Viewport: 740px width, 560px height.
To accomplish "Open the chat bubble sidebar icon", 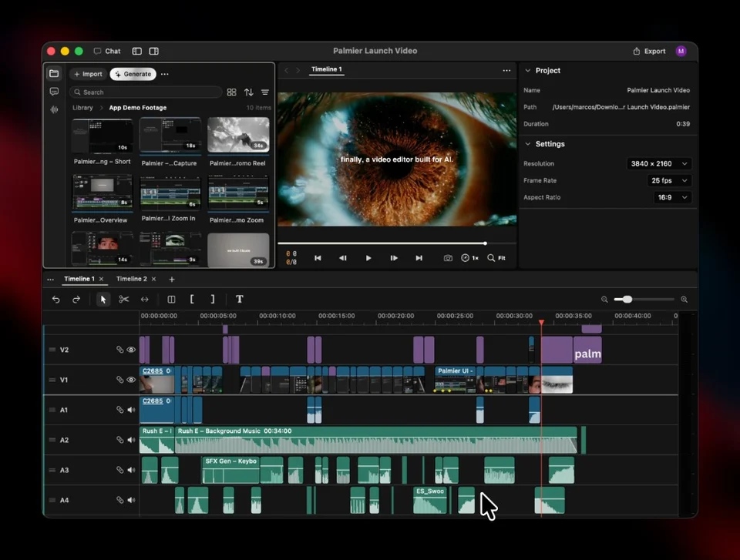I will click(x=54, y=92).
